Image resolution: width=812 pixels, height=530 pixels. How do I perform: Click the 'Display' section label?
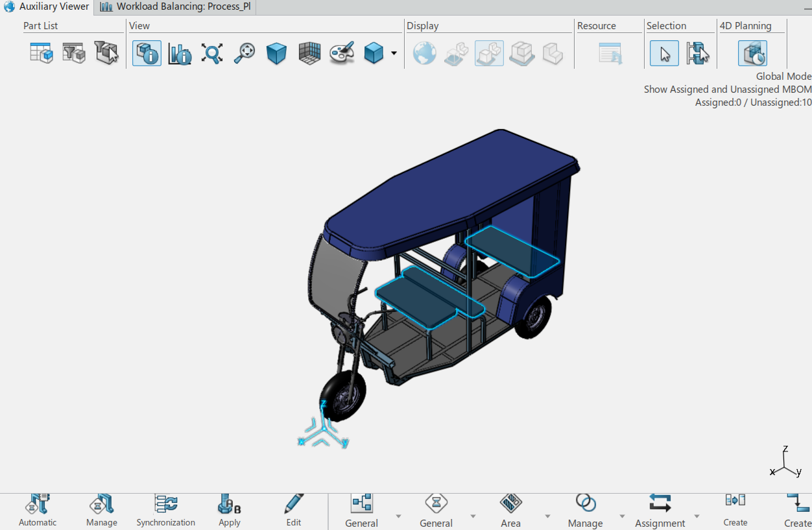coord(423,26)
